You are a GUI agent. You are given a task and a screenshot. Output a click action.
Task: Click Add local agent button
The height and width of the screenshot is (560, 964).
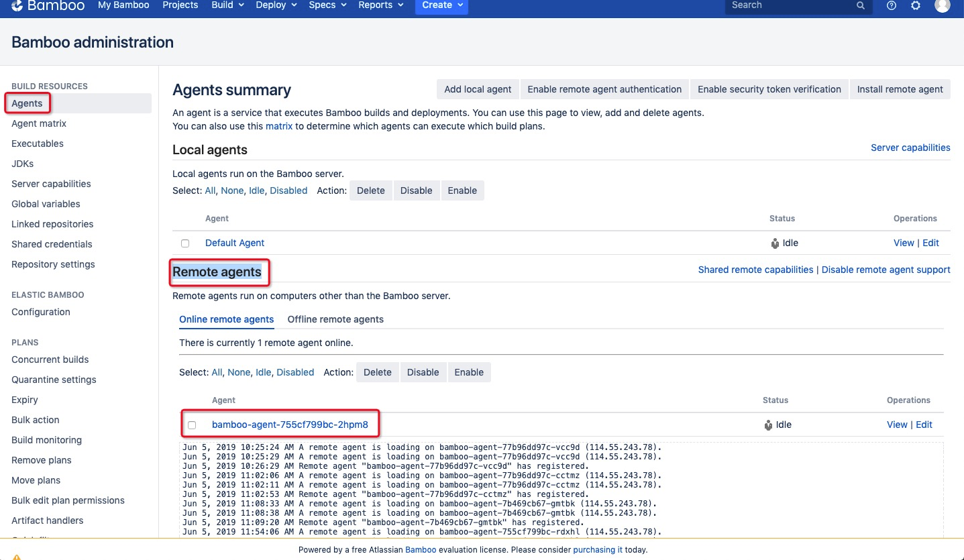tap(478, 89)
